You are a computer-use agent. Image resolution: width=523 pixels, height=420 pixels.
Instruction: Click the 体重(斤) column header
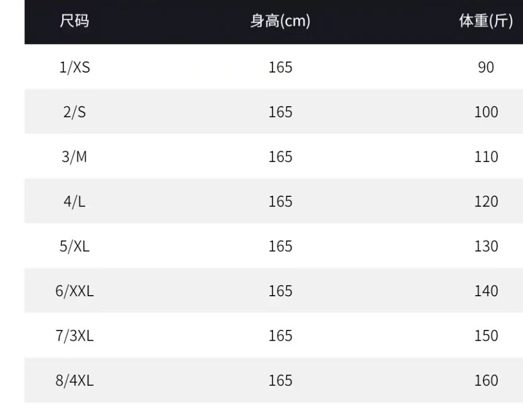pos(486,21)
